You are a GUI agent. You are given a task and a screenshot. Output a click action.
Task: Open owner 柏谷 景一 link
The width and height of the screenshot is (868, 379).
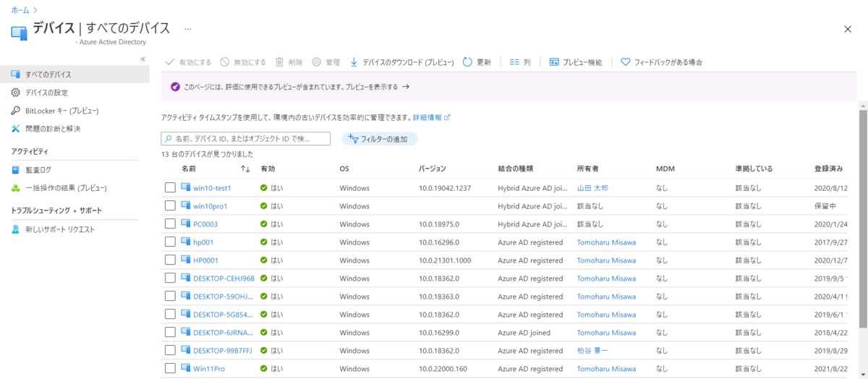pyautogui.click(x=592, y=351)
